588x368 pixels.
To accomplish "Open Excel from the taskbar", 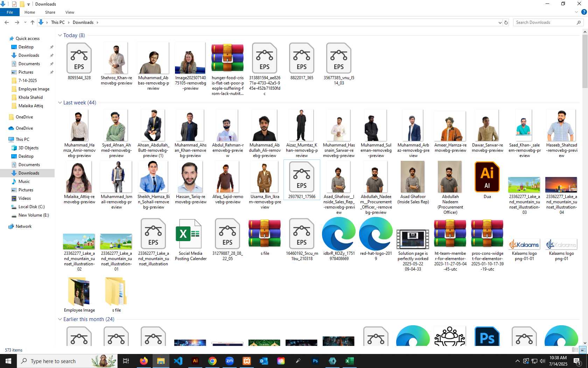I will coord(349,361).
